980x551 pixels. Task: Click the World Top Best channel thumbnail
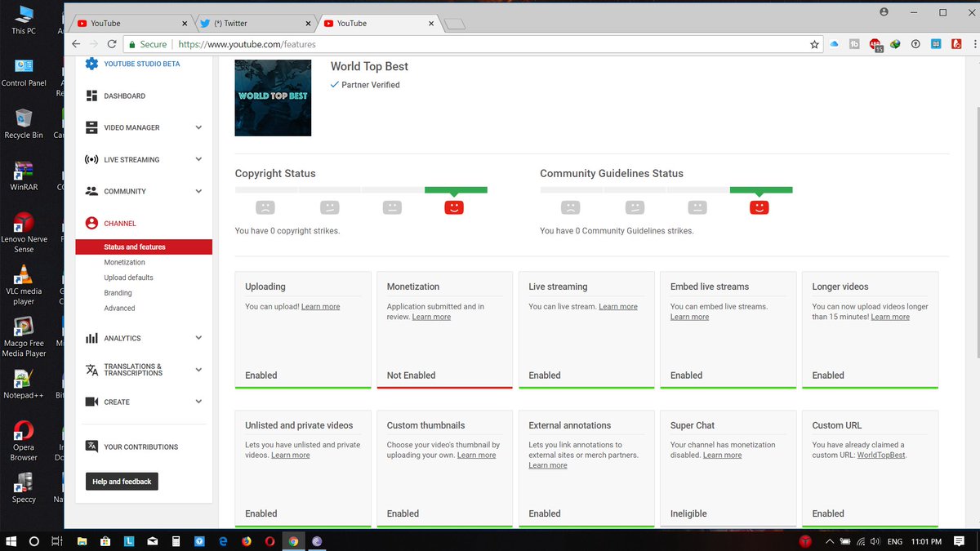tap(273, 97)
